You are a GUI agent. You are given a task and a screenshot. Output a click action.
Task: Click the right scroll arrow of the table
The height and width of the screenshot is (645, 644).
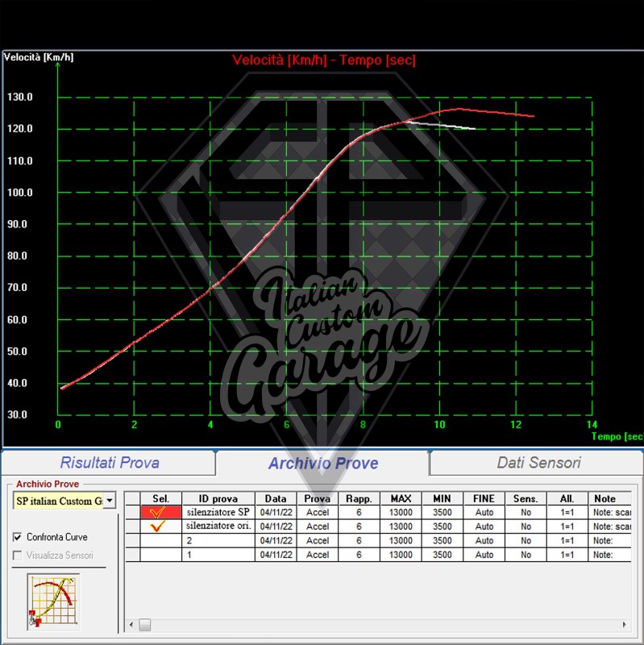point(625,624)
